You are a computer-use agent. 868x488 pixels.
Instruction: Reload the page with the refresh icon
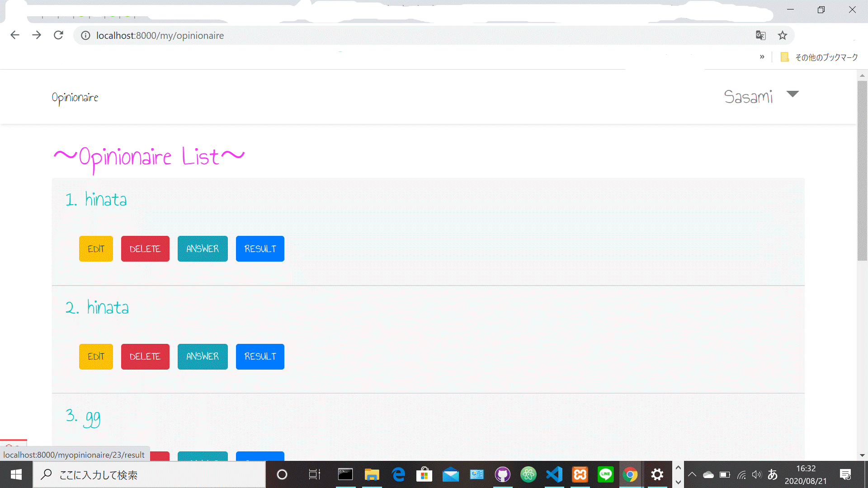point(58,35)
